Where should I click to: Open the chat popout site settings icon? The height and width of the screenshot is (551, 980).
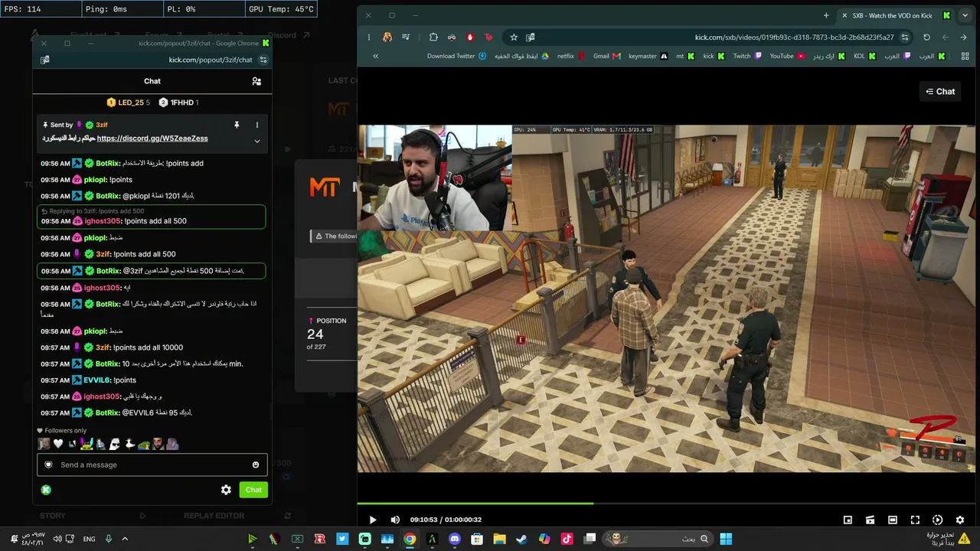point(263,60)
